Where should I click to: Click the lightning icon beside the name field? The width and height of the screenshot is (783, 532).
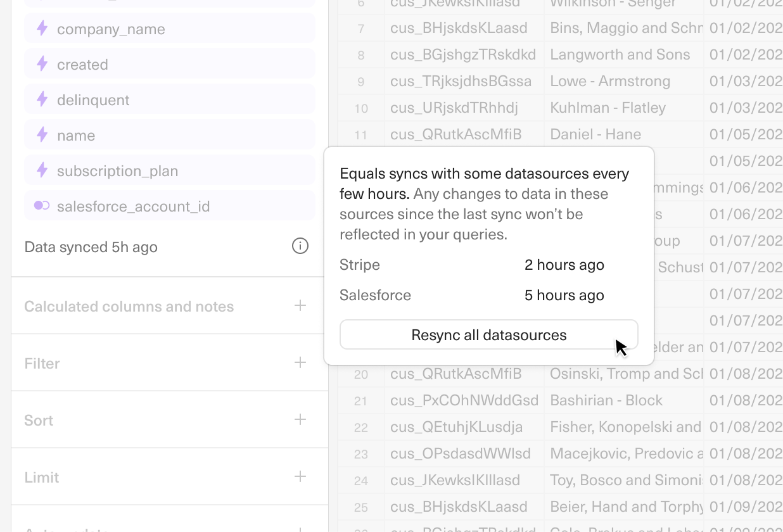(42, 134)
